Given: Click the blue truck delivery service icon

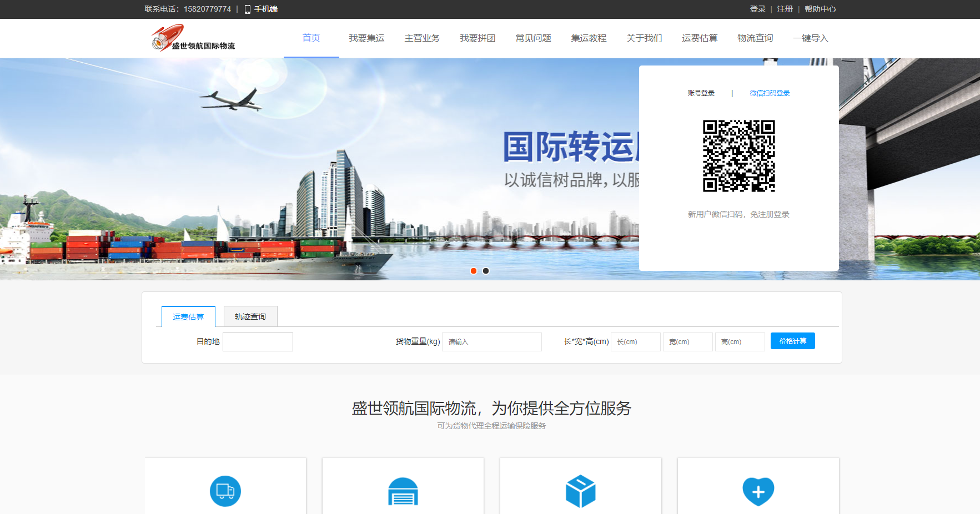Looking at the screenshot, I should click(225, 491).
